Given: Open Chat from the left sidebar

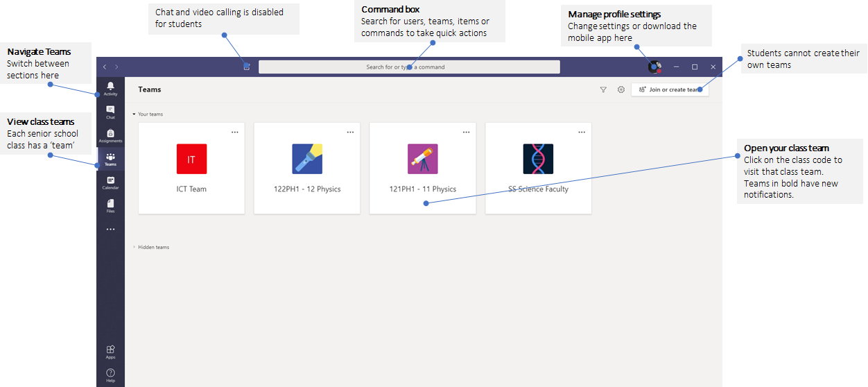Looking at the screenshot, I should [x=110, y=112].
